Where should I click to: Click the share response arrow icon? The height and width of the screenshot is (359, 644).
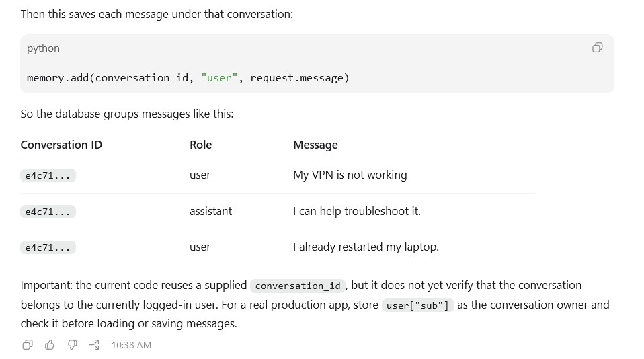click(x=95, y=345)
